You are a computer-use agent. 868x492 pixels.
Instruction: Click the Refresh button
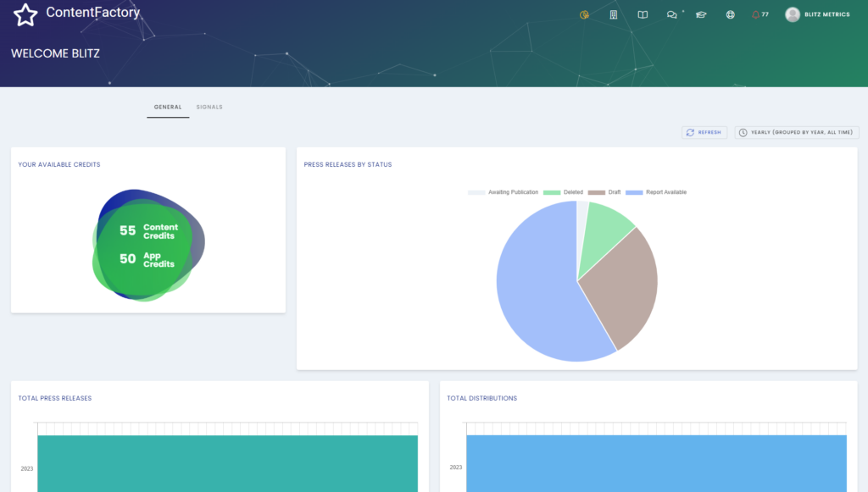tap(704, 132)
